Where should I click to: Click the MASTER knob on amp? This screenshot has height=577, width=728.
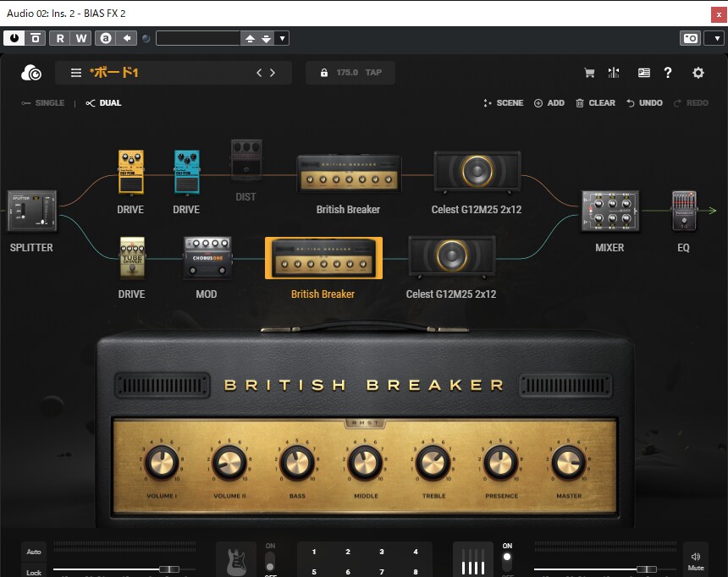(568, 463)
